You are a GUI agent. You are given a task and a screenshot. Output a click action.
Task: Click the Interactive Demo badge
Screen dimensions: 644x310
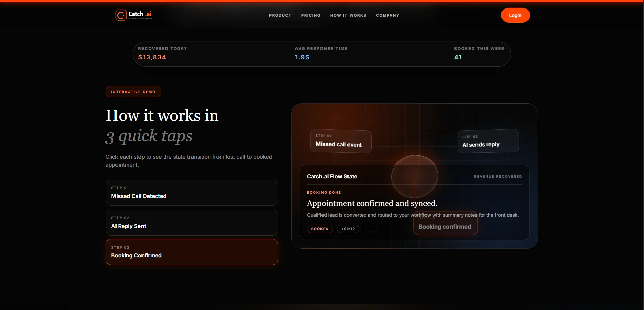pyautogui.click(x=133, y=92)
